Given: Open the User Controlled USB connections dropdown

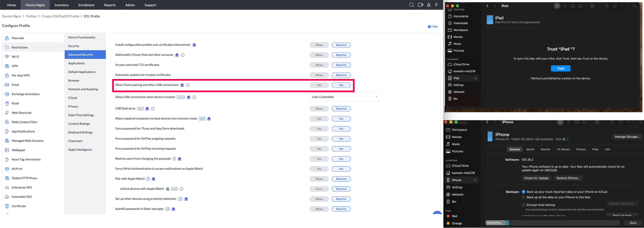Looking at the screenshot, I should [x=344, y=97].
